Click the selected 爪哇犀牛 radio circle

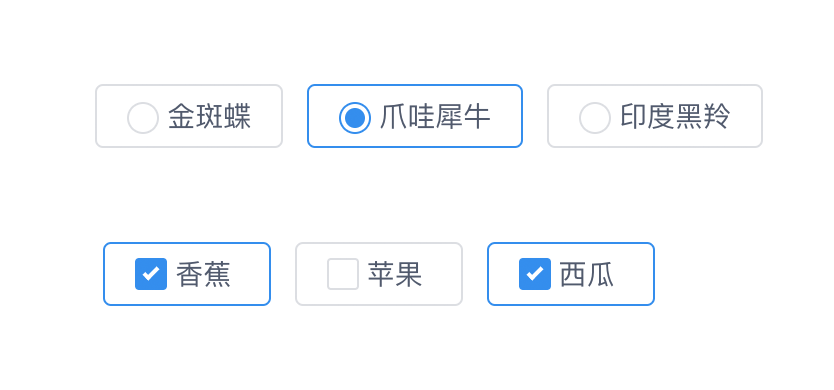pos(355,118)
